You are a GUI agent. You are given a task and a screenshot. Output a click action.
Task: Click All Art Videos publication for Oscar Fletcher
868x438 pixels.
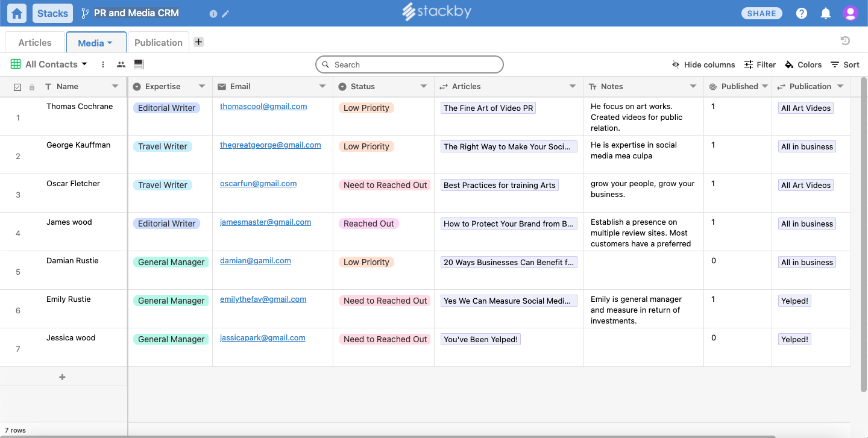click(806, 185)
